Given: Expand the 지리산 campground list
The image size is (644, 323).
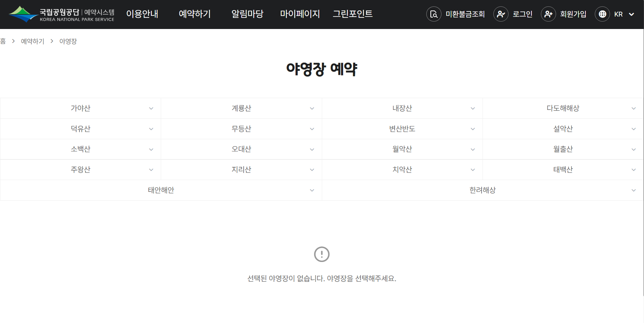Looking at the screenshot, I should click(241, 170).
